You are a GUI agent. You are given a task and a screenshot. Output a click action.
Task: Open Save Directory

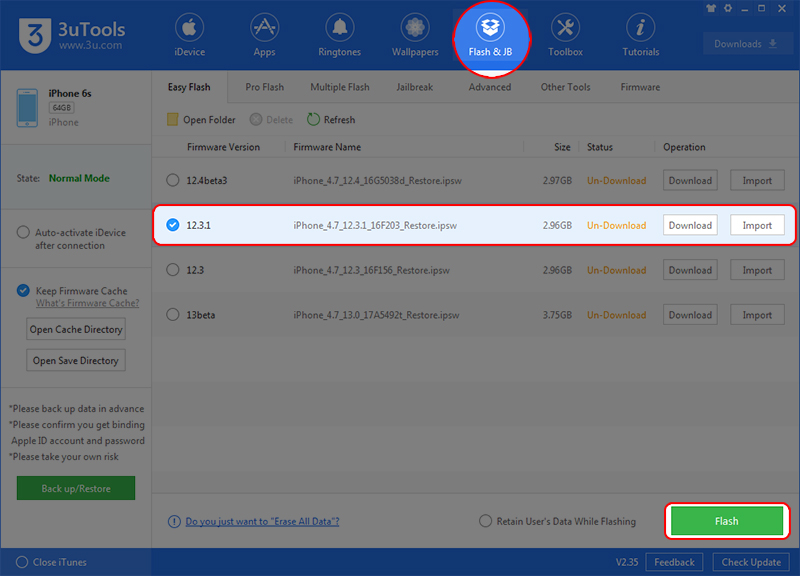point(76,361)
